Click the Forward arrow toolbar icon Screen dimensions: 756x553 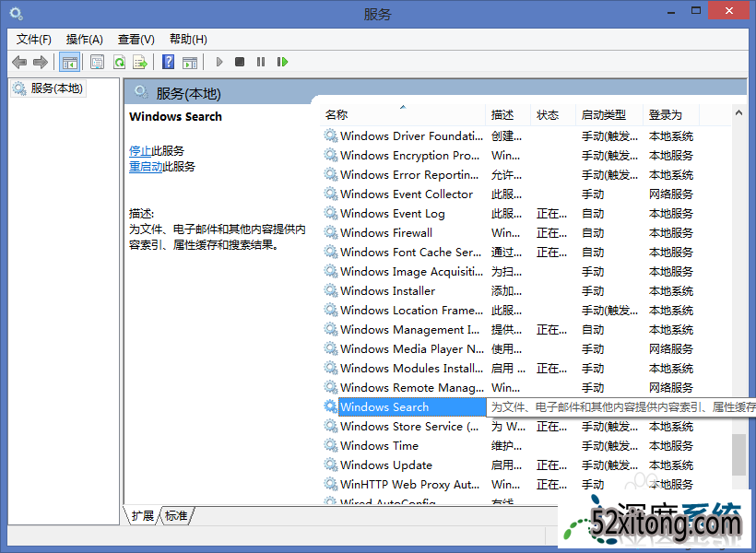pyautogui.click(x=41, y=62)
